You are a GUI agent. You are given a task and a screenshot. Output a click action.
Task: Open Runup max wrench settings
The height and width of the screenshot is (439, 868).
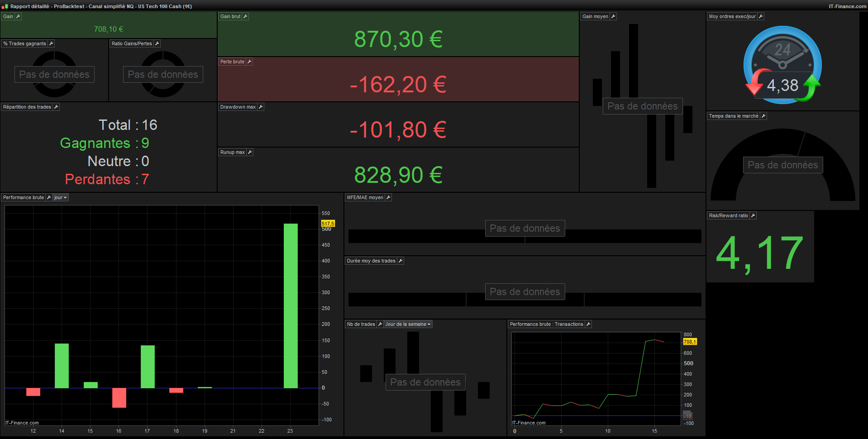[x=250, y=152]
